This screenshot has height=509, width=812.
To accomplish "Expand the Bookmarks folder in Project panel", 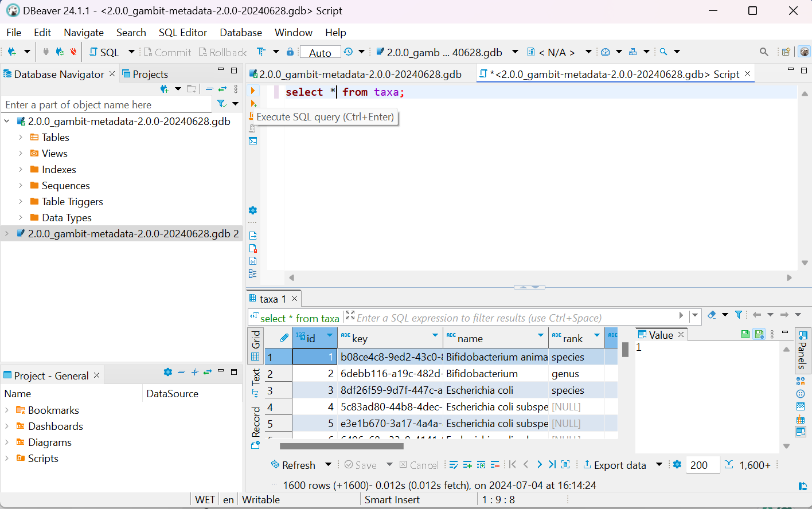I will (7, 410).
